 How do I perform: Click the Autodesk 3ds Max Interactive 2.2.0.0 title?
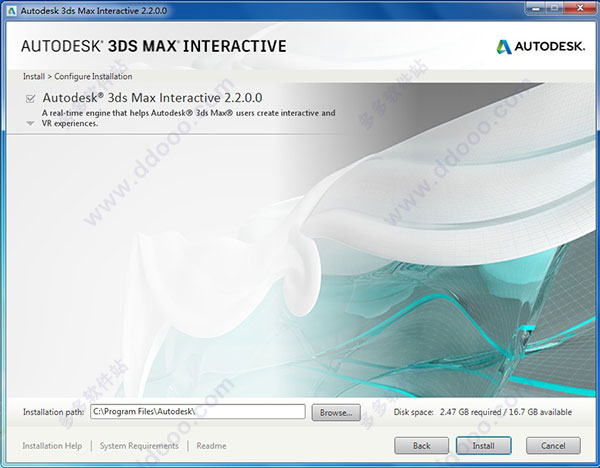point(152,98)
